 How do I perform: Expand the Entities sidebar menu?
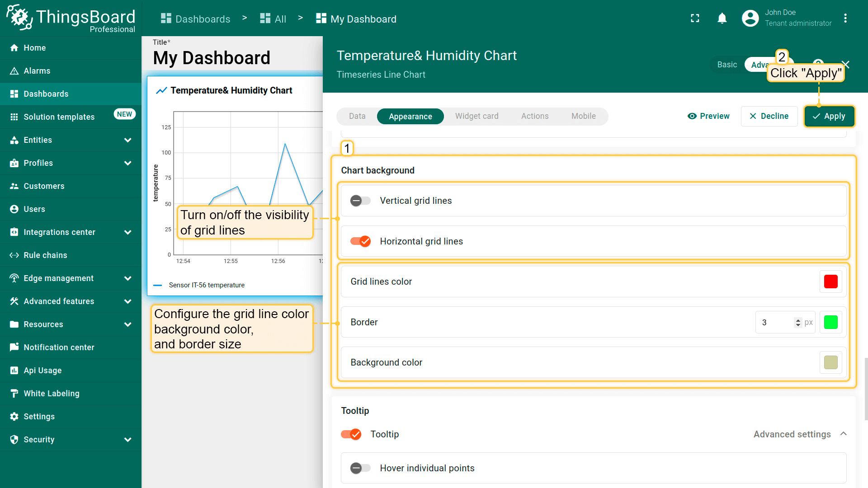click(127, 140)
